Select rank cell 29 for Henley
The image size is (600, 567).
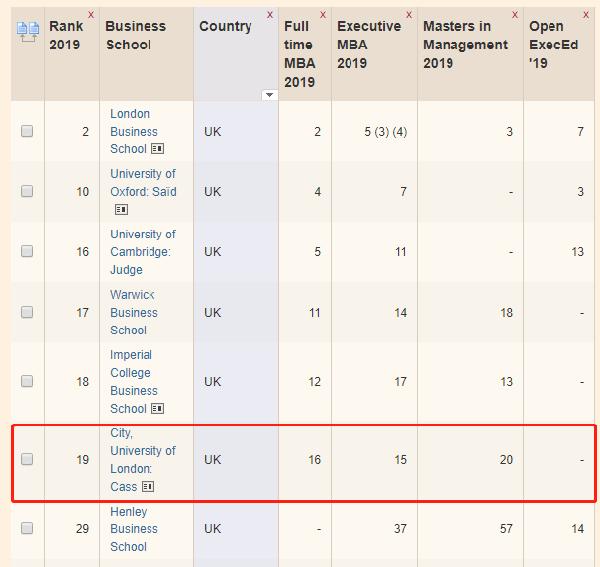82,529
